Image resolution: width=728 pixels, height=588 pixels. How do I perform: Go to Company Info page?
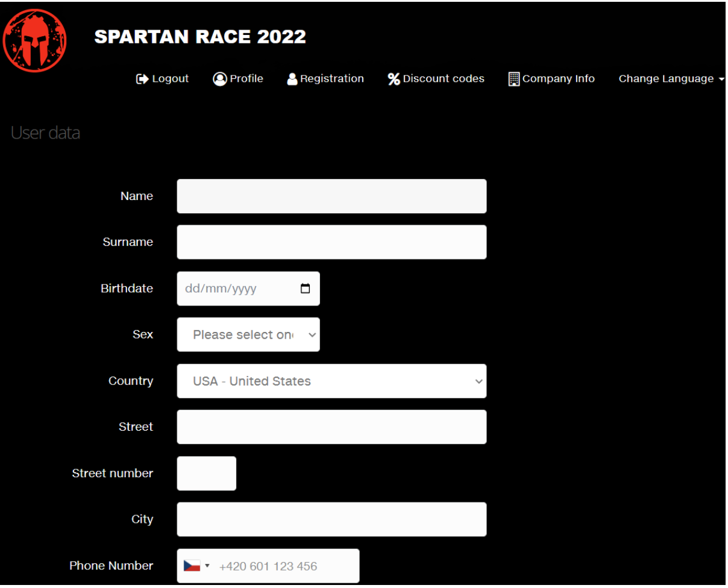[558, 79]
